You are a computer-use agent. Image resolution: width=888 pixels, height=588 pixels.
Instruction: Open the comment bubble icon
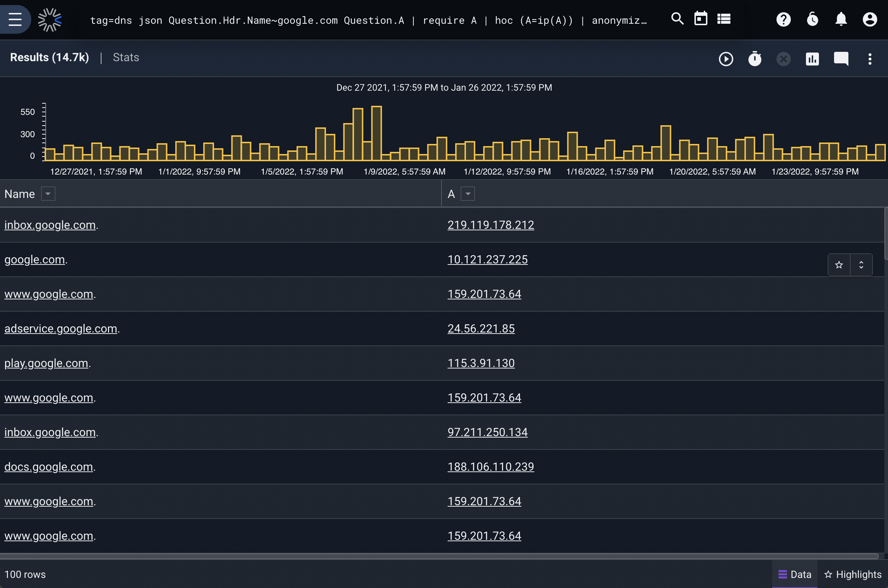tap(841, 59)
